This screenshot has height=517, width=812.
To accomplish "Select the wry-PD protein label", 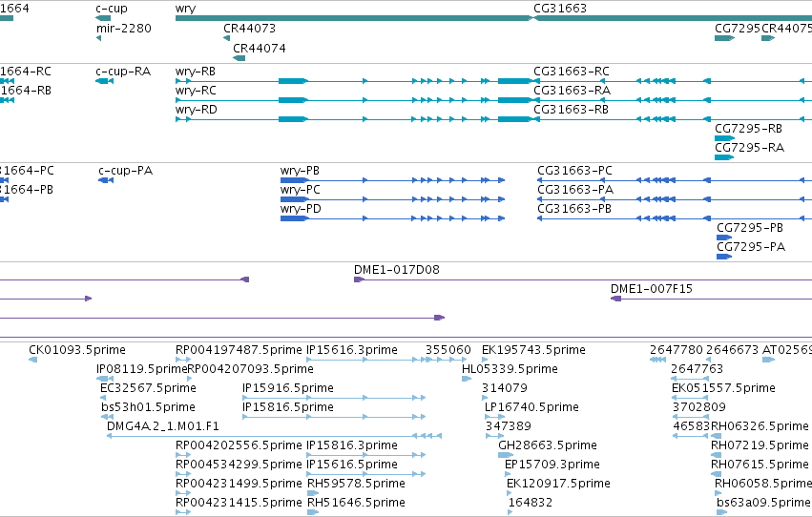I will click(x=301, y=209).
